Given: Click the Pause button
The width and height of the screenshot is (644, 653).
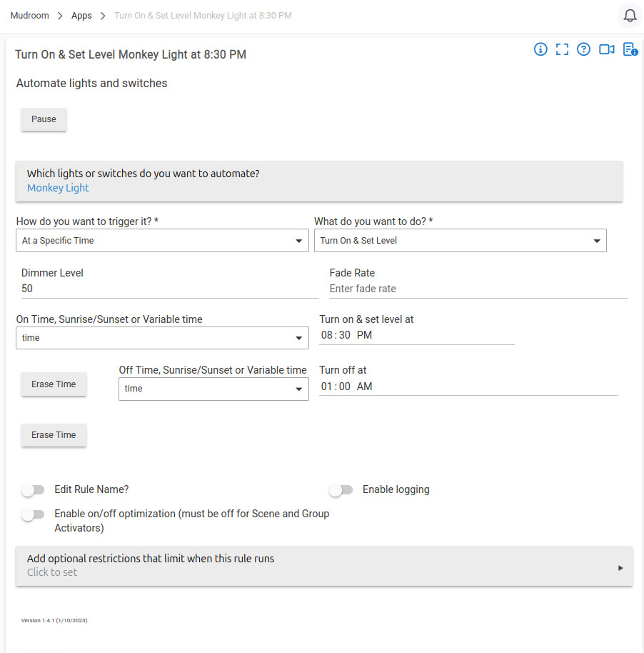Looking at the screenshot, I should click(x=44, y=119).
